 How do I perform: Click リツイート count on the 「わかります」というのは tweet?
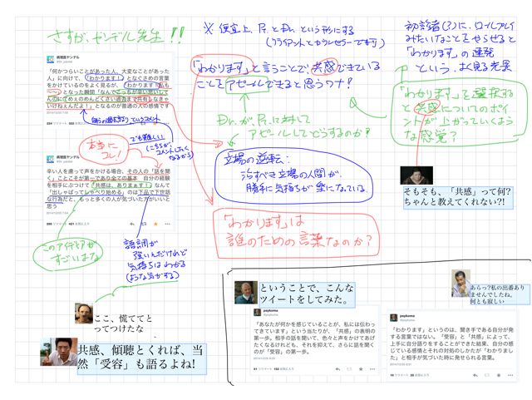398,375
